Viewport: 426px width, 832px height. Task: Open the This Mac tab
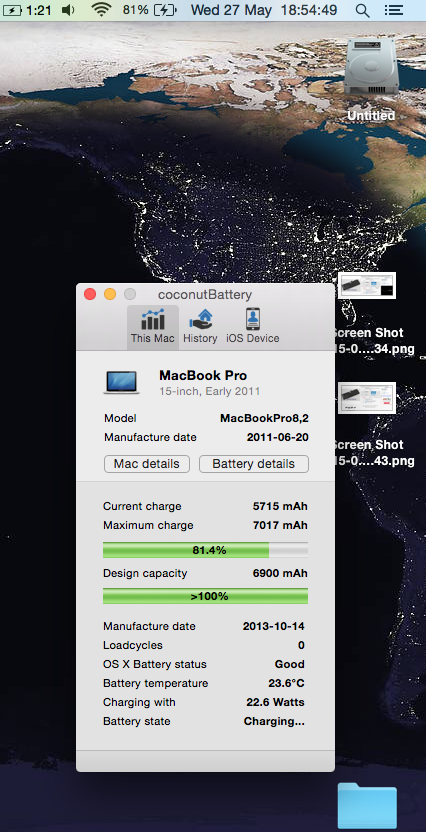tap(153, 327)
